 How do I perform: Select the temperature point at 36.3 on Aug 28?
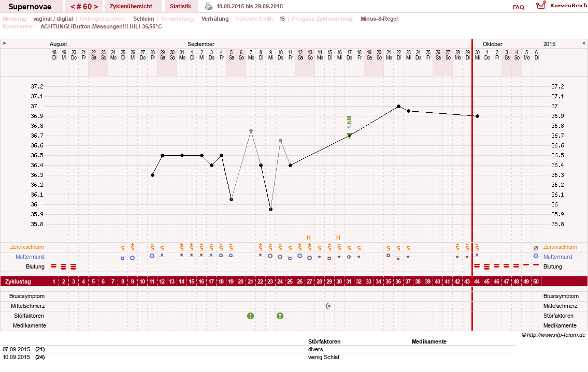pyautogui.click(x=152, y=175)
